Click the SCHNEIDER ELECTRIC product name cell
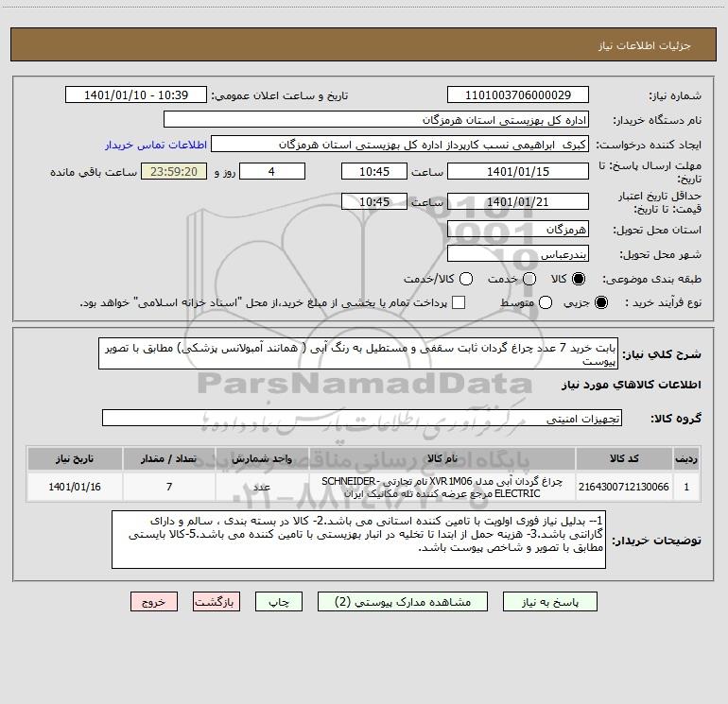Screen dimensions: 728x704 (442, 487)
